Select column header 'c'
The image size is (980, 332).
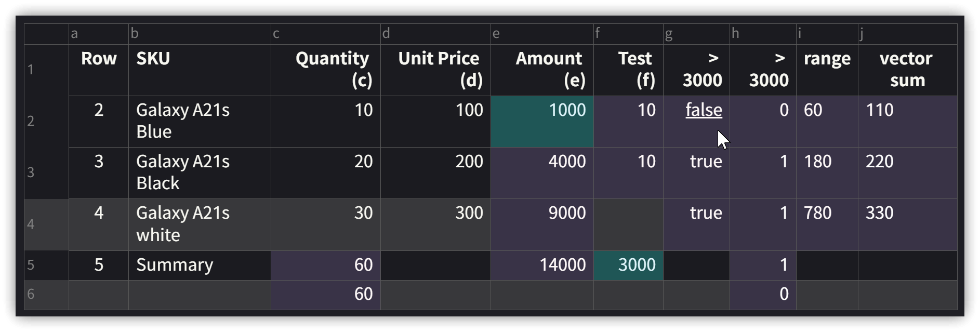[x=326, y=34]
